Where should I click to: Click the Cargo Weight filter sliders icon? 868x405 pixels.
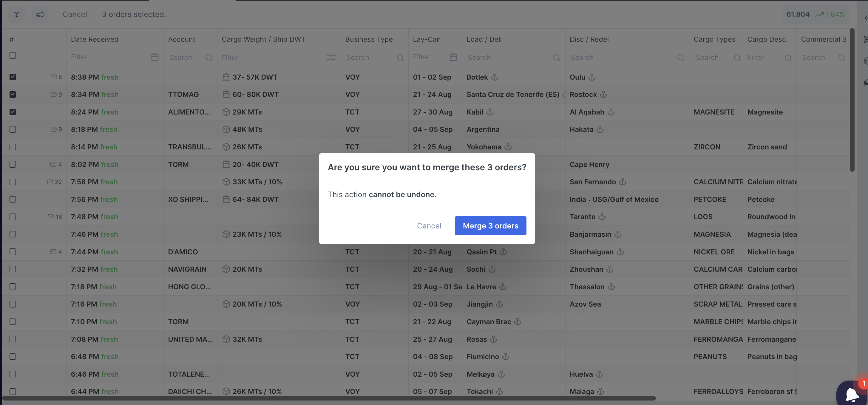pyautogui.click(x=331, y=58)
